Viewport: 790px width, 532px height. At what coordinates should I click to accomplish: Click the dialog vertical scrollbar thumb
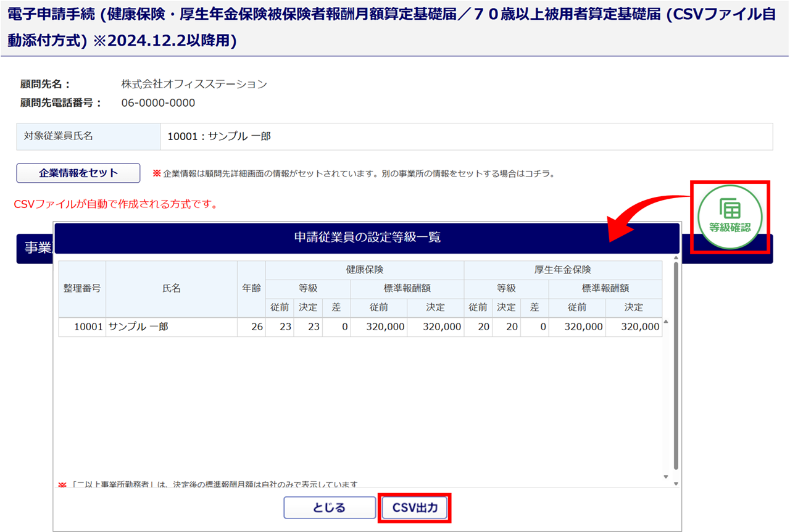point(676,364)
